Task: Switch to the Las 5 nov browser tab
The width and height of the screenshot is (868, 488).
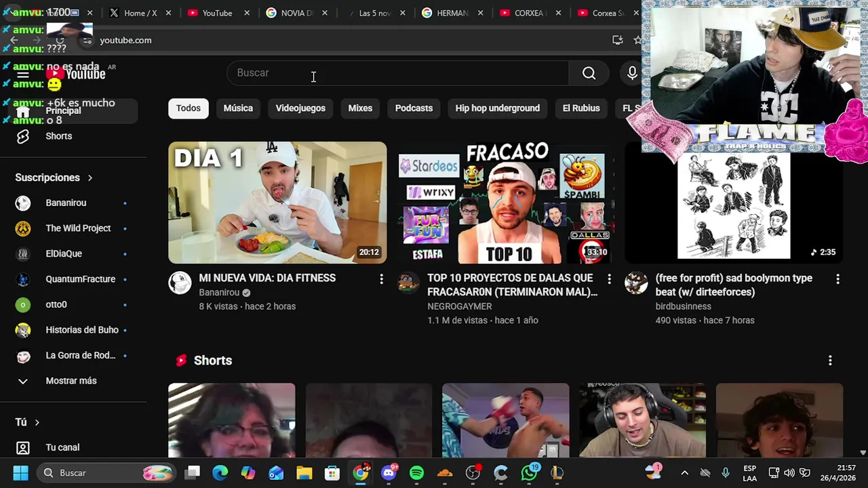Action: point(375,13)
